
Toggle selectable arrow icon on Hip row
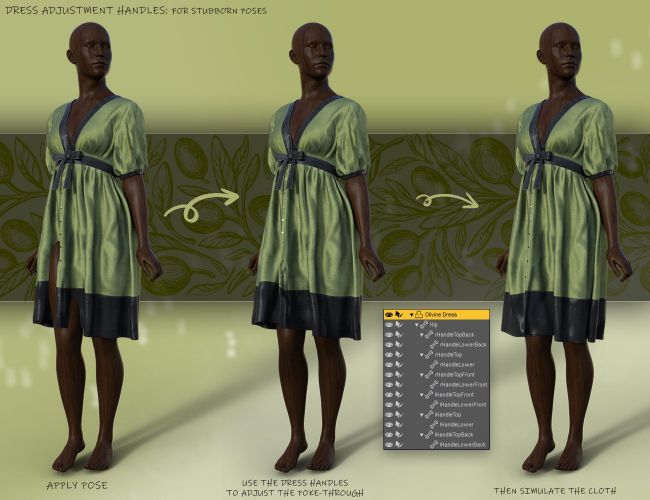point(400,325)
